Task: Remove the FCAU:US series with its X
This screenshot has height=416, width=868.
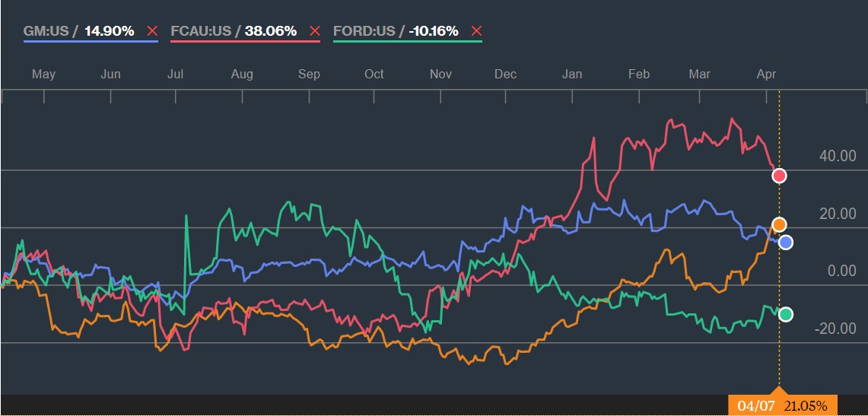Action: point(314,31)
